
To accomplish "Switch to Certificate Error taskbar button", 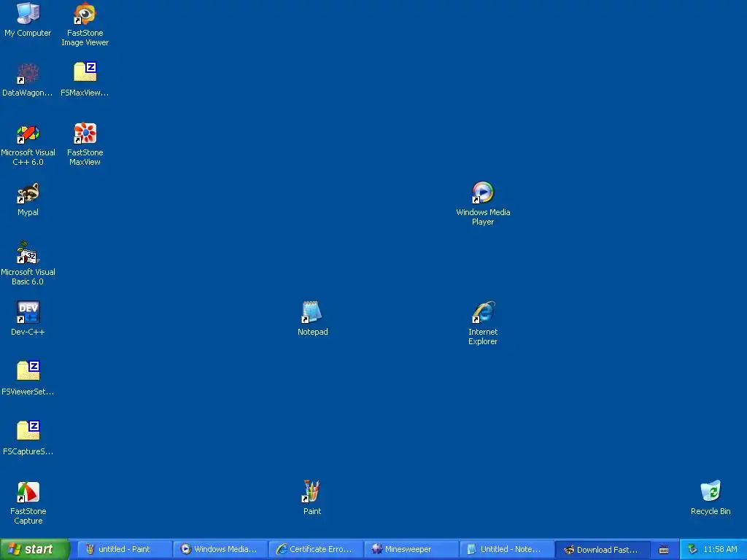I will coord(316,549).
